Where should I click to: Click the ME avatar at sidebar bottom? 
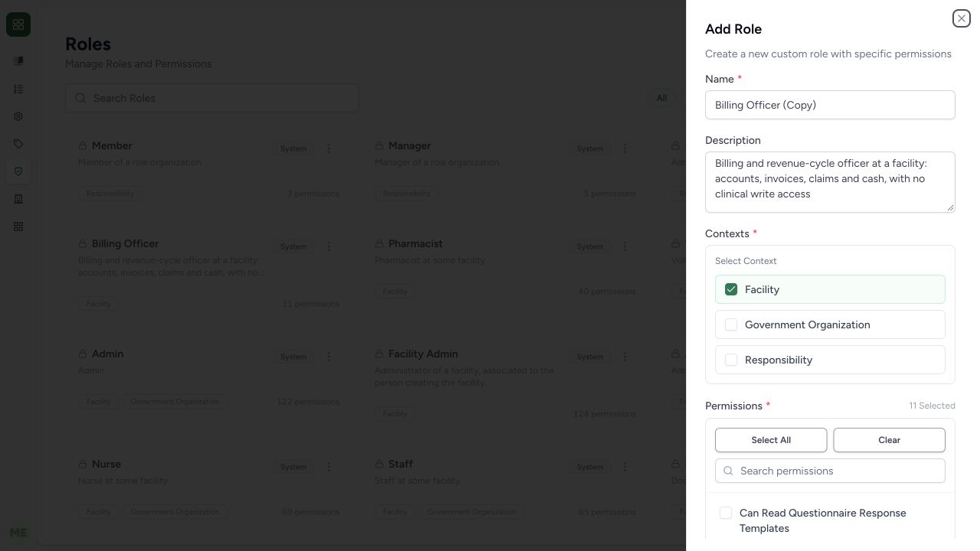coord(18,533)
